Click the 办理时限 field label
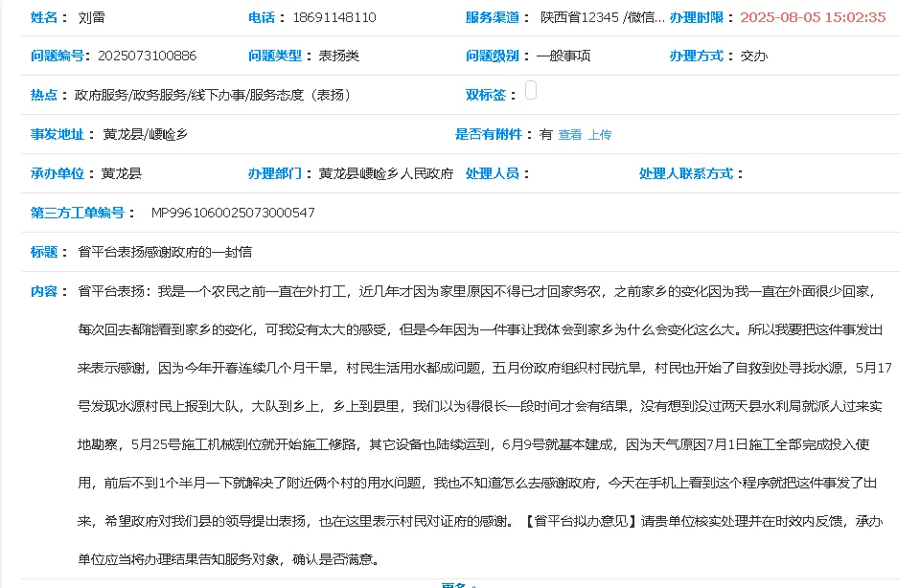 tap(697, 17)
